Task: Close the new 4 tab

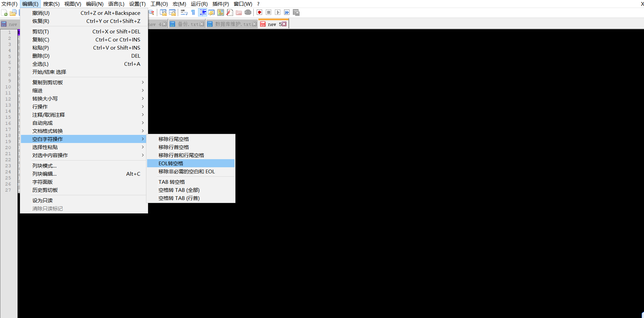Action: click(164, 24)
